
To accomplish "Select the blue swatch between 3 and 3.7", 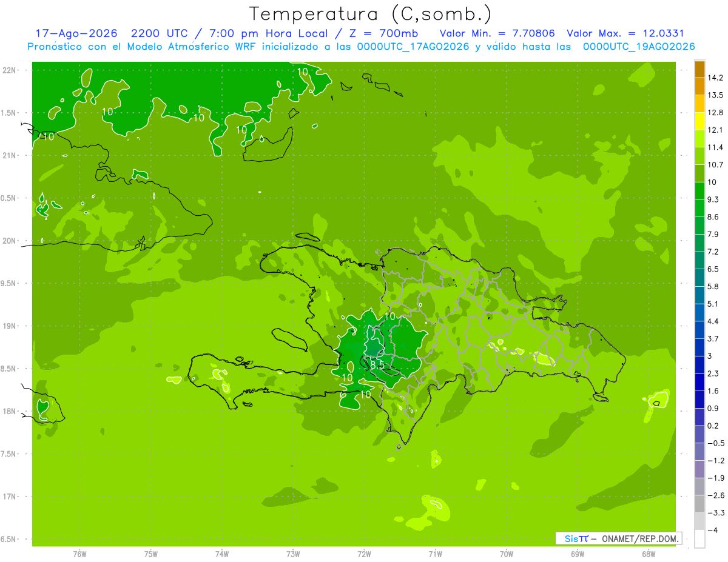I will [699, 347].
